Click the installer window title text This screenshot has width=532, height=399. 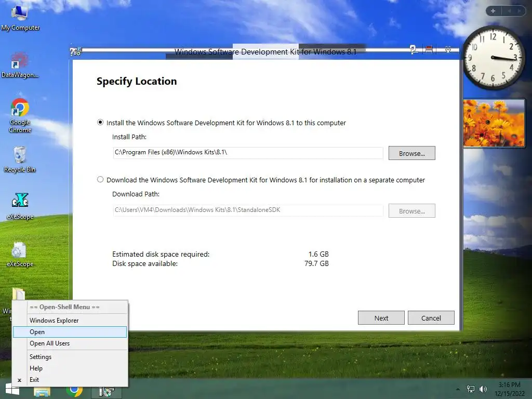pos(265,51)
